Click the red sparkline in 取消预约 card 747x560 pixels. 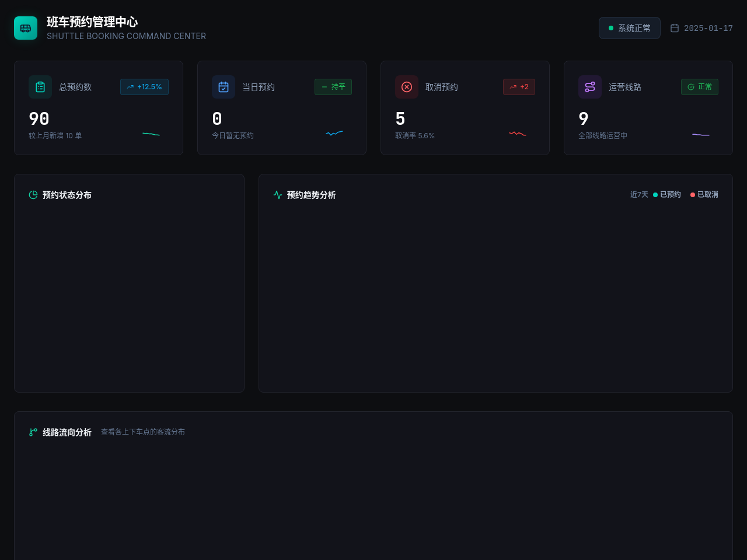point(518,134)
